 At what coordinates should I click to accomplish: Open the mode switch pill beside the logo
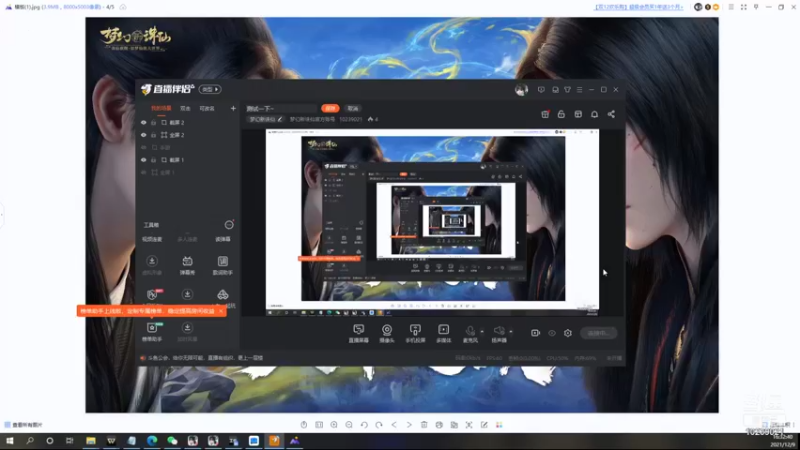pos(210,89)
